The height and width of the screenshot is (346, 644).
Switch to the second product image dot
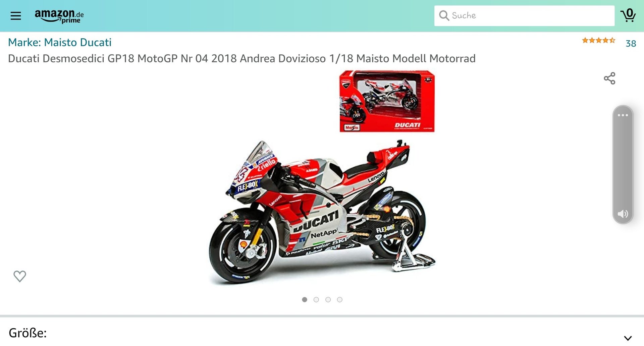tap(316, 300)
